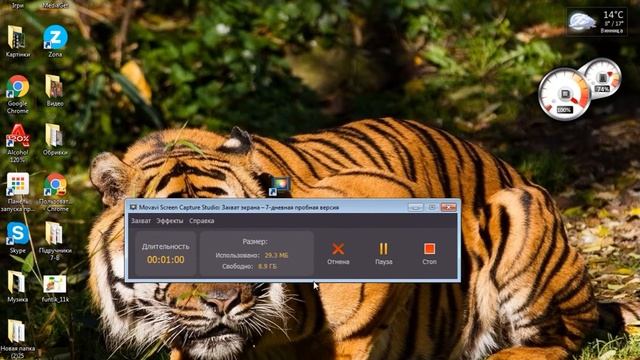
Task: Click the weather gadget showing 14°C
Action: (x=597, y=22)
